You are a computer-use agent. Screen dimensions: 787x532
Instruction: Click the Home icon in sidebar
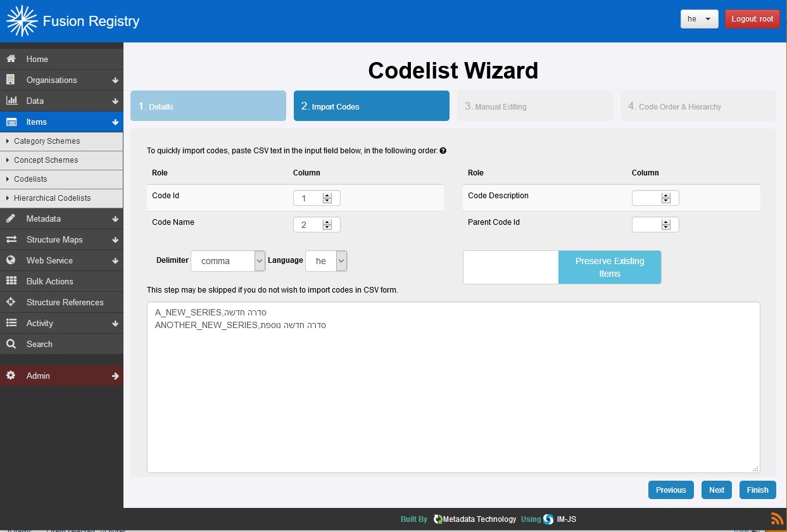[11, 59]
